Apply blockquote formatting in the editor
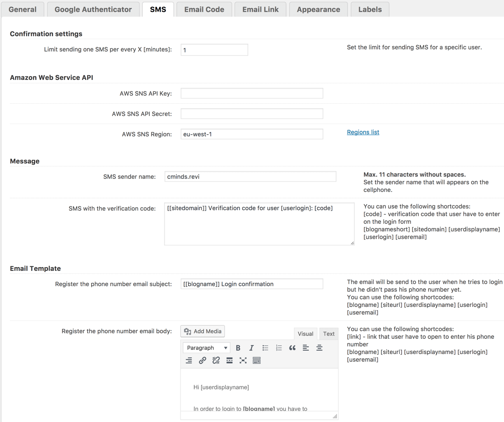The image size is (504, 422). (292, 348)
